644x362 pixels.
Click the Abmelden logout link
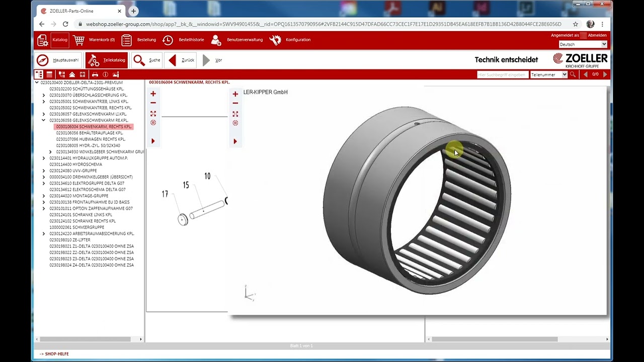pyautogui.click(x=597, y=35)
